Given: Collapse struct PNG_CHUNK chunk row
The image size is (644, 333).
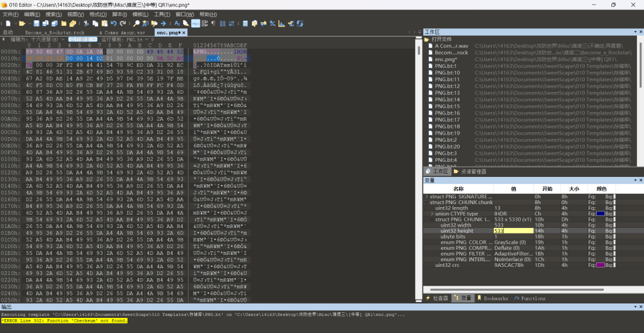Looking at the screenshot, I should (x=427, y=202).
